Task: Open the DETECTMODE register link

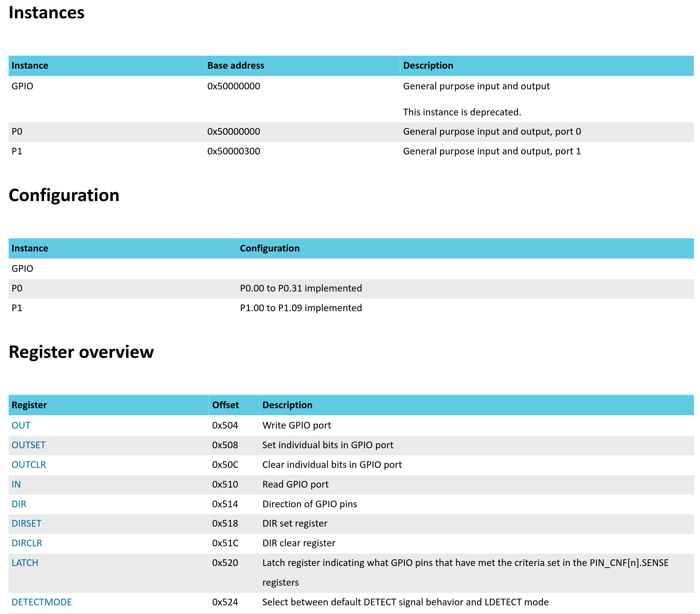Action: (x=41, y=602)
